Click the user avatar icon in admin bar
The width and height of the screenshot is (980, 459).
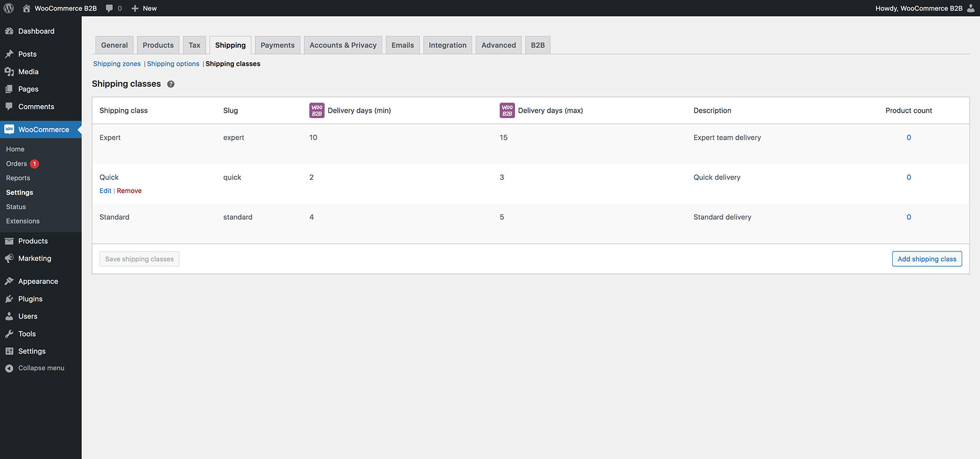tap(970, 8)
